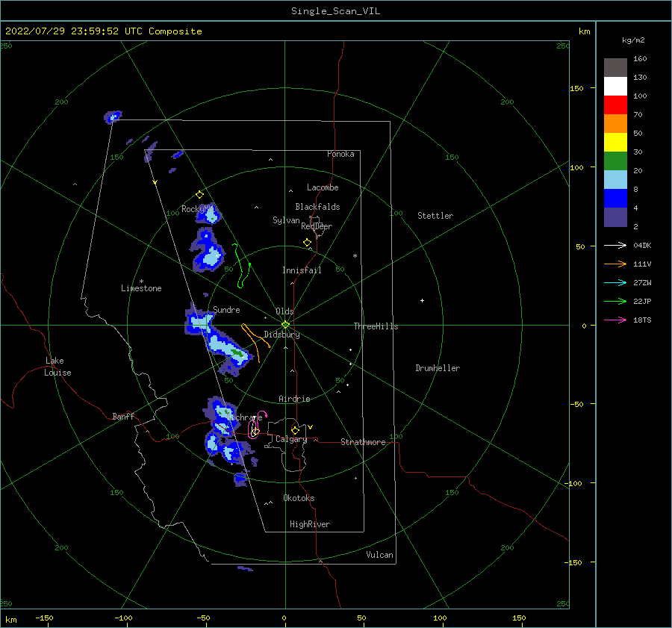This screenshot has width=672, height=628.
Task: Click the magenta storm track near Cochrane
Action: coord(257,425)
